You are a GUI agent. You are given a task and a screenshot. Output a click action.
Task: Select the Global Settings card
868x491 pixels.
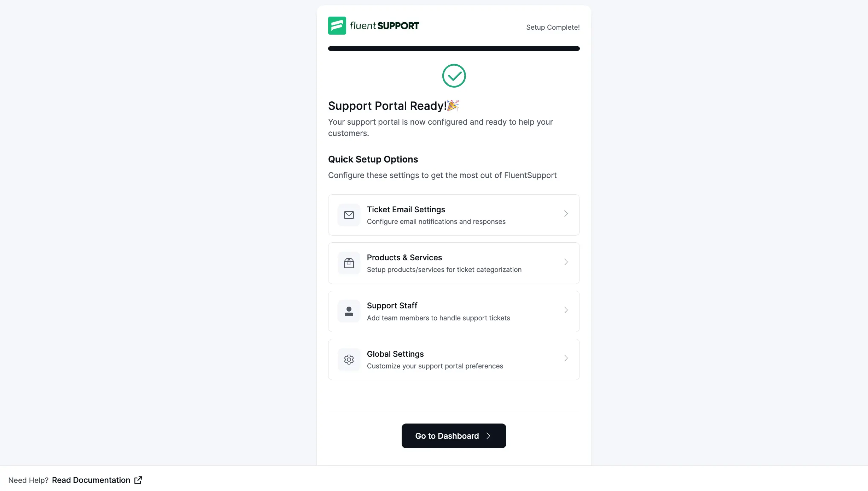point(454,359)
